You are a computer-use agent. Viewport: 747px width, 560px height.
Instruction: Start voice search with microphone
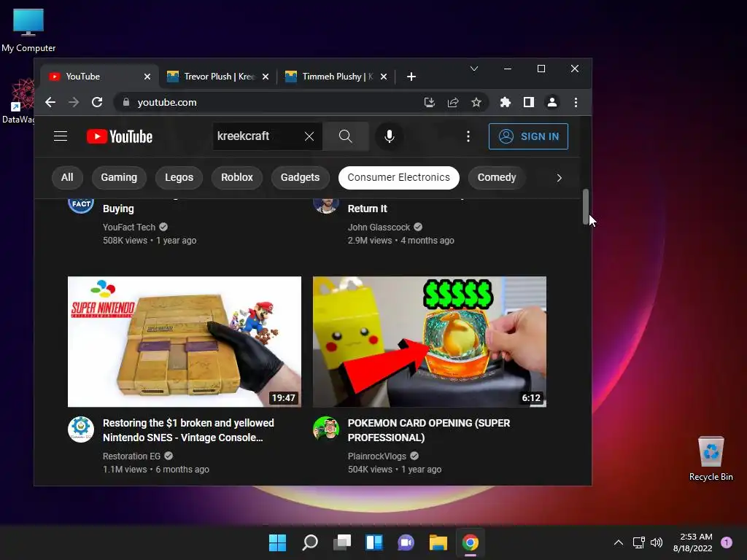pos(390,136)
